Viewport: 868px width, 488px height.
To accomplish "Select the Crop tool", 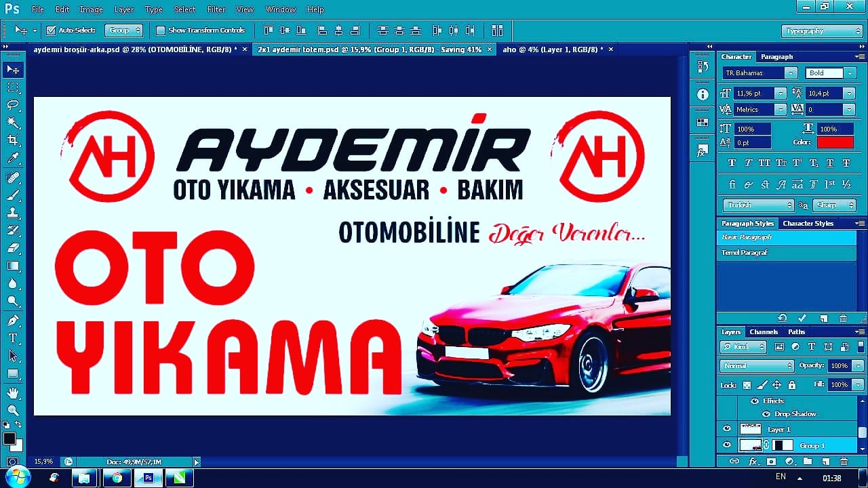I will 13,140.
